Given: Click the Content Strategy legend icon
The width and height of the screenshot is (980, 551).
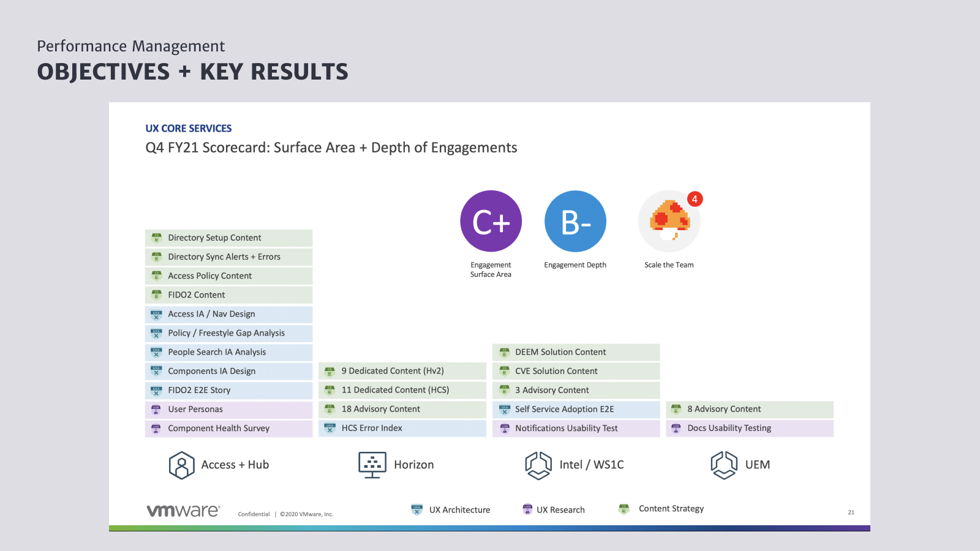Looking at the screenshot, I should [624, 509].
